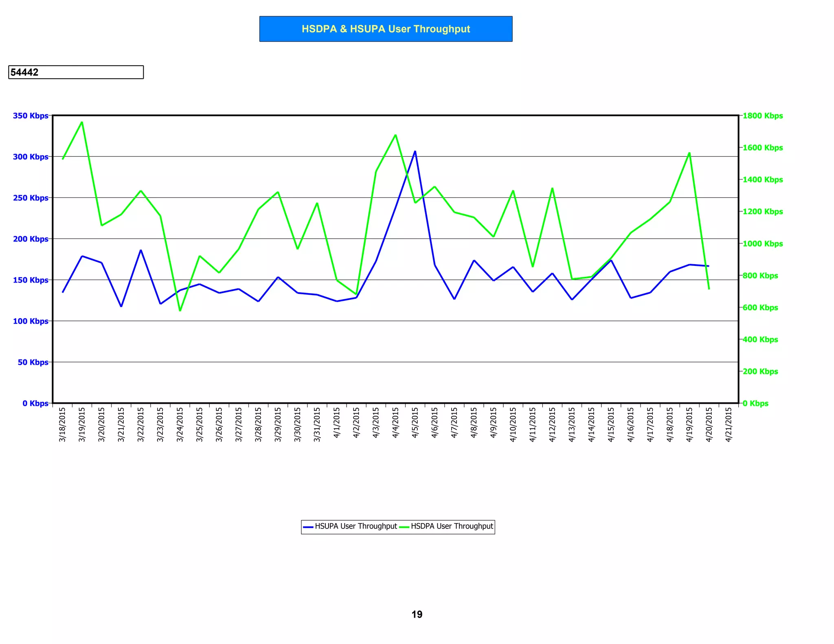Image resolution: width=834 pixels, height=644 pixels.
Task: Click the page number 19
Action: [x=417, y=614]
